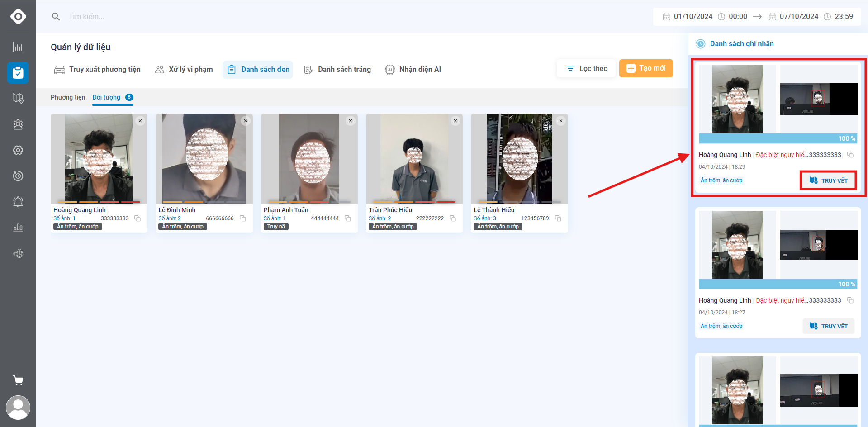The width and height of the screenshot is (868, 427).
Task: Open Xử lý vi phạm tab
Action: click(x=184, y=70)
